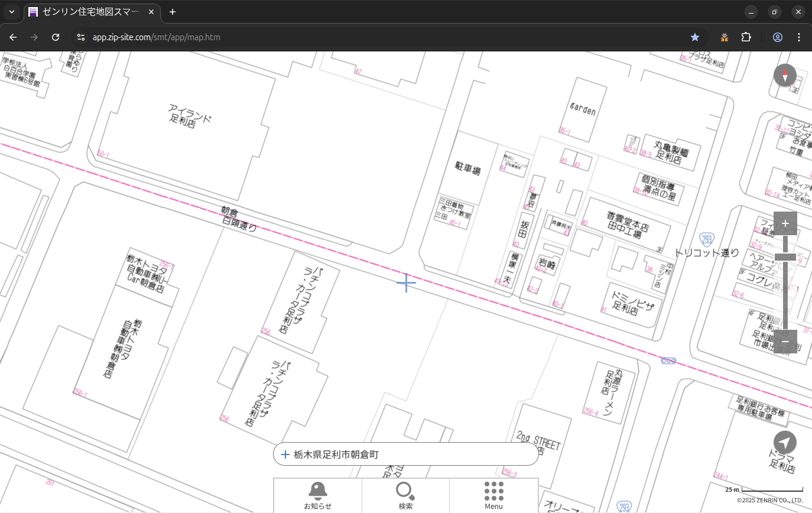The image size is (812, 513).
Task: Click the compass north indicator
Action: point(785,76)
